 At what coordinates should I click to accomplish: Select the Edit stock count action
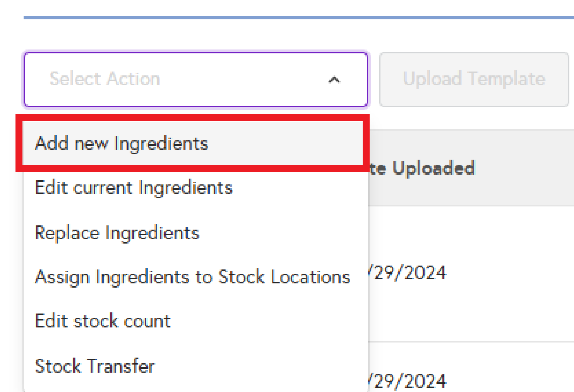coord(103,321)
